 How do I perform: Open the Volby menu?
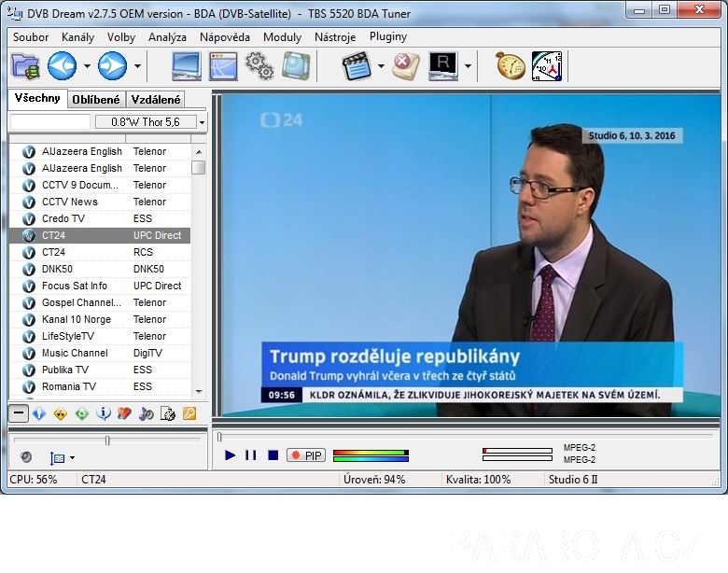pyautogui.click(x=121, y=37)
